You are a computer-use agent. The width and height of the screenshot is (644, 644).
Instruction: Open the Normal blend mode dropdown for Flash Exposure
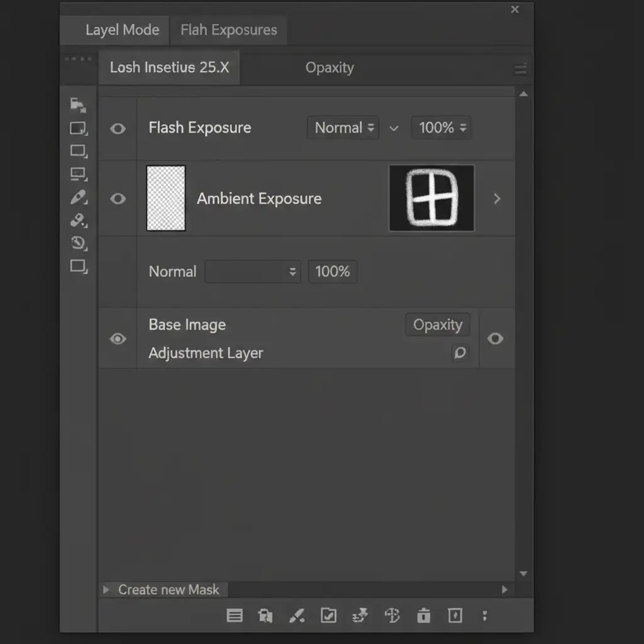coord(343,128)
